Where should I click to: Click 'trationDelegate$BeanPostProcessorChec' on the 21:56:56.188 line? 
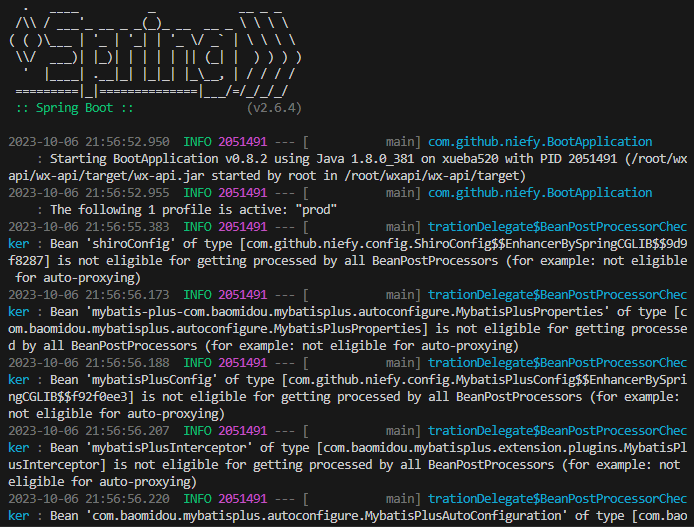pyautogui.click(x=558, y=363)
